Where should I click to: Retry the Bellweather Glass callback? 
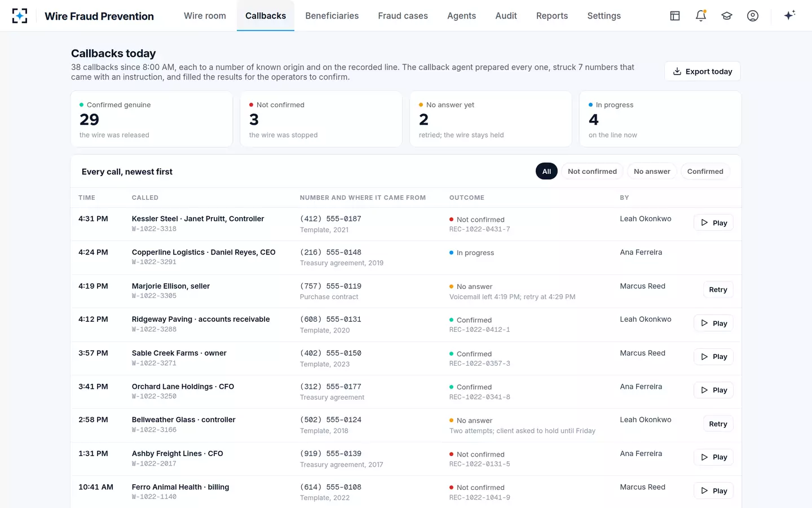coord(718,424)
